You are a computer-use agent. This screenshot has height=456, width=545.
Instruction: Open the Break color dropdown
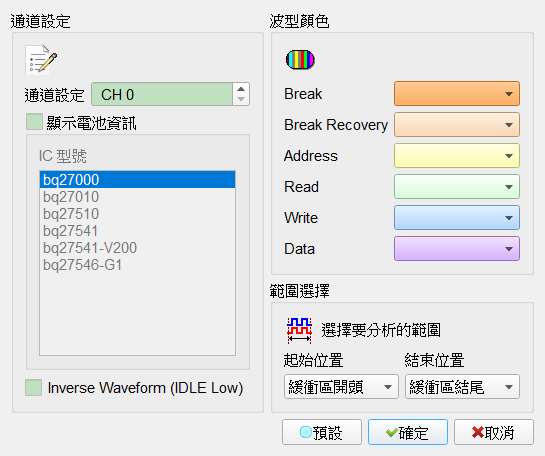coord(457,94)
